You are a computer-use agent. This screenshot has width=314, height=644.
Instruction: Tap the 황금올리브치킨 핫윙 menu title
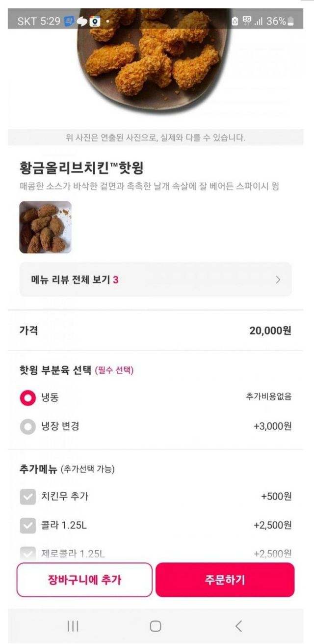81,168
